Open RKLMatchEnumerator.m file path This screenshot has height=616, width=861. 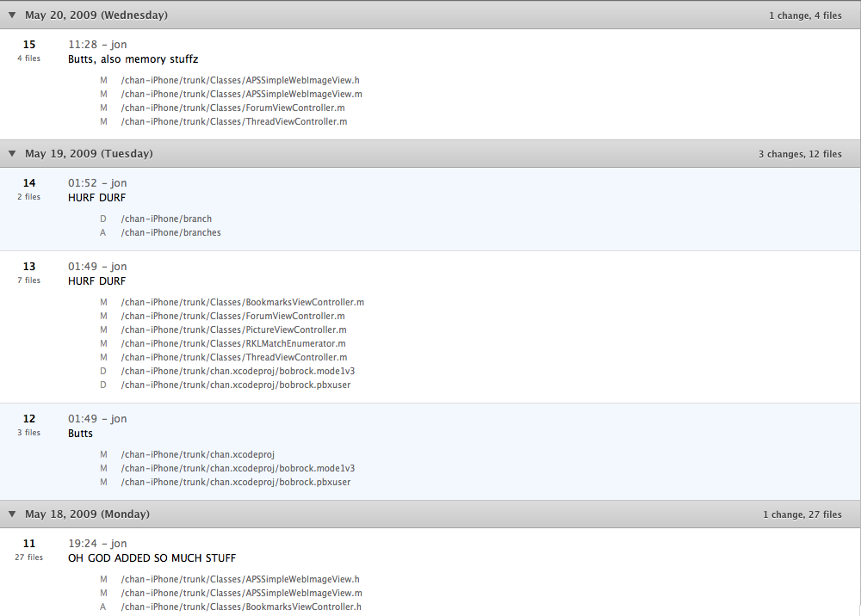click(233, 344)
